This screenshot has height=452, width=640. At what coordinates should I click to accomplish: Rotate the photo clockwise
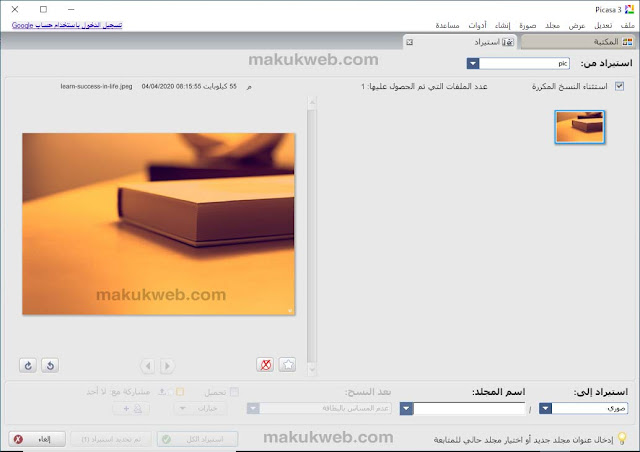tap(28, 365)
